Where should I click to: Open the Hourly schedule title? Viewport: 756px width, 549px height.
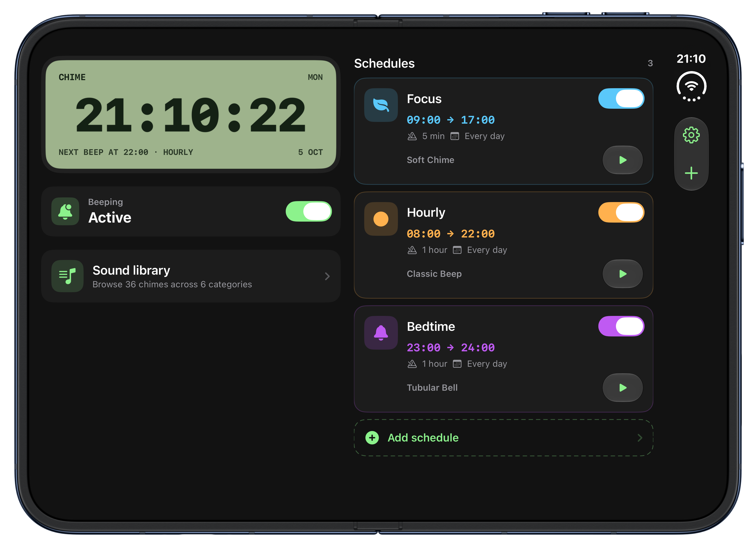426,213
